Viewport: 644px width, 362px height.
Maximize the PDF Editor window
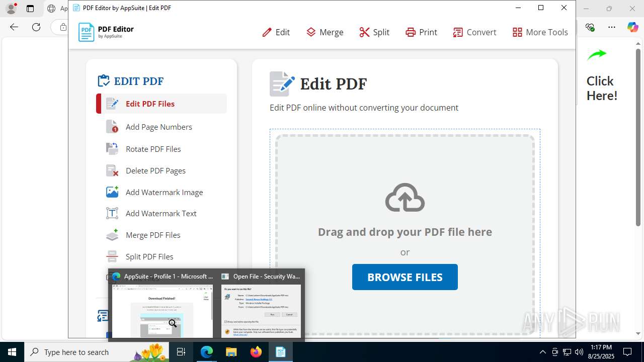[x=541, y=8]
